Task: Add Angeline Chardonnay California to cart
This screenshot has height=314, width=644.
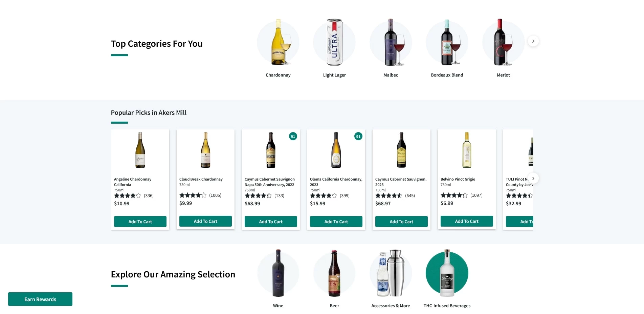Action: 140,221
